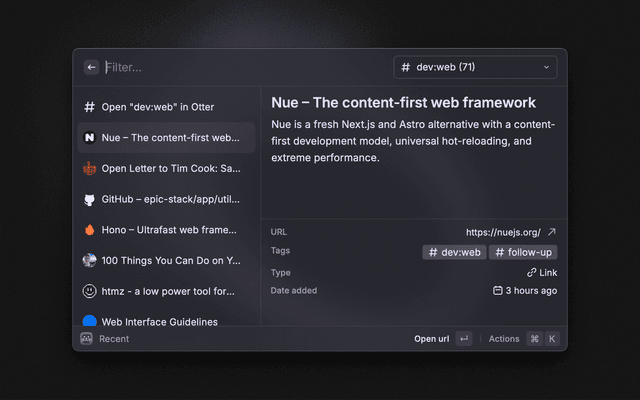Click the hash icon beside Open "dev:web"
Screen dimensions: 640x400
pos(89,107)
